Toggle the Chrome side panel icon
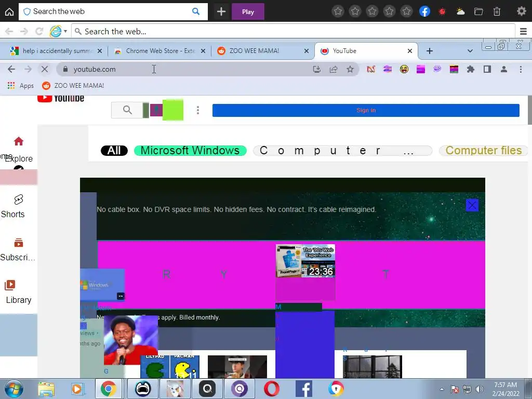This screenshot has width=532, height=399. pyautogui.click(x=487, y=69)
